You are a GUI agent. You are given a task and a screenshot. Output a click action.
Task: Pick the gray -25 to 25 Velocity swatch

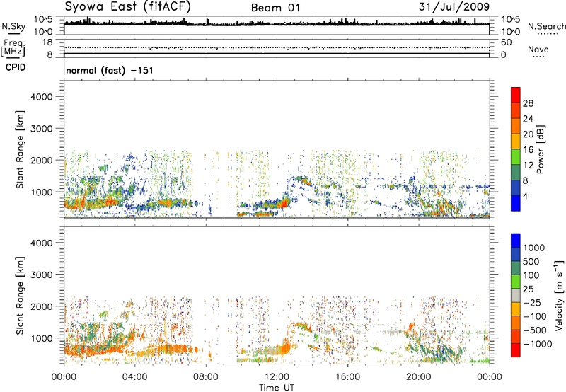coord(516,296)
